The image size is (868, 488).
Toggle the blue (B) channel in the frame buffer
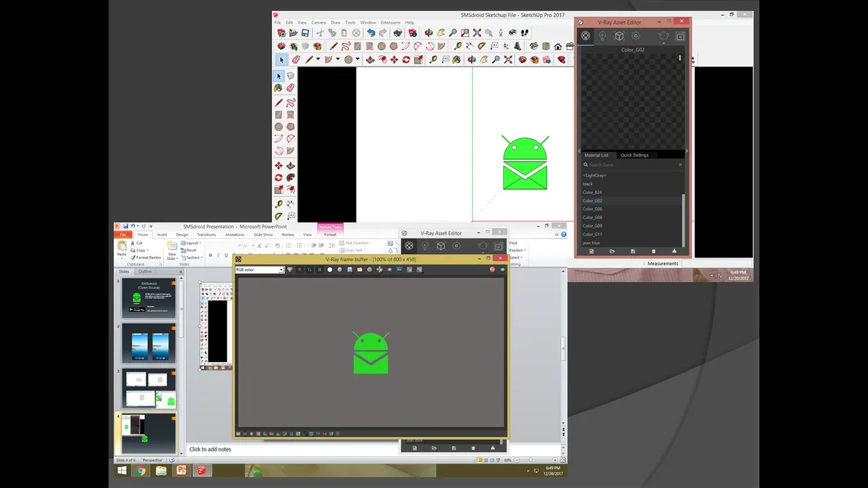319,270
